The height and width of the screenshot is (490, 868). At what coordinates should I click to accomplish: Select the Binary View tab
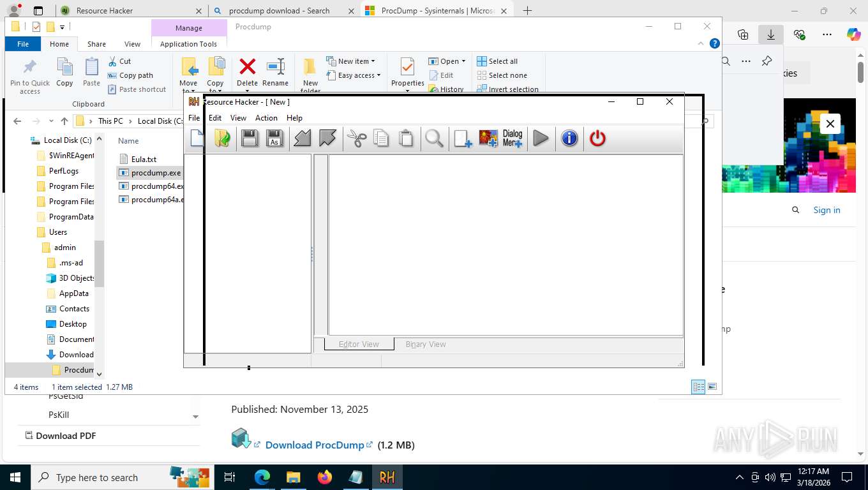pyautogui.click(x=426, y=344)
